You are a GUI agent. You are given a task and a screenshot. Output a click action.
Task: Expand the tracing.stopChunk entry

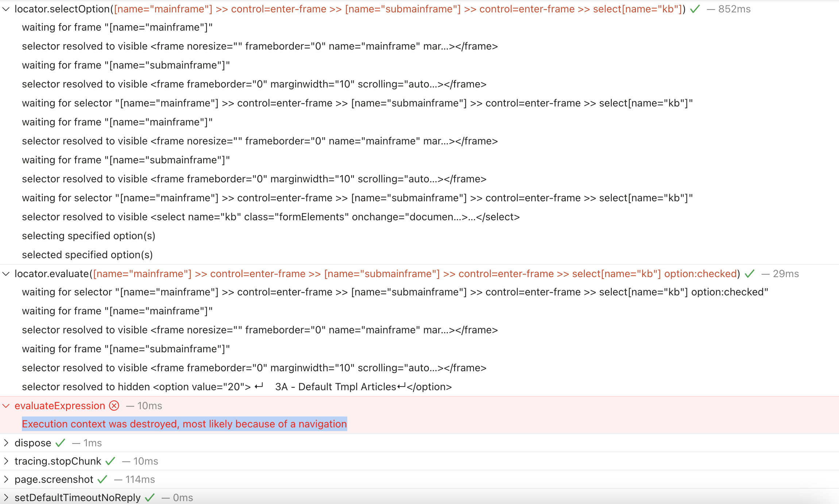[6, 461]
